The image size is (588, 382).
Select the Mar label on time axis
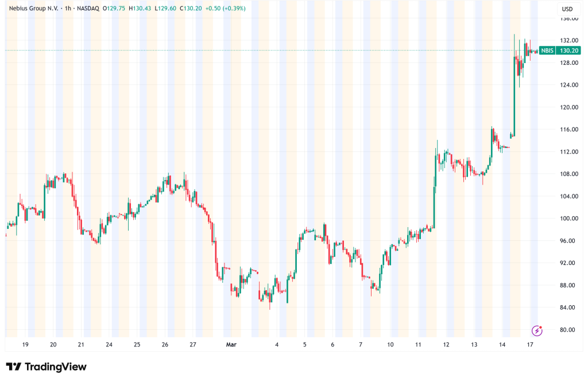(229, 345)
